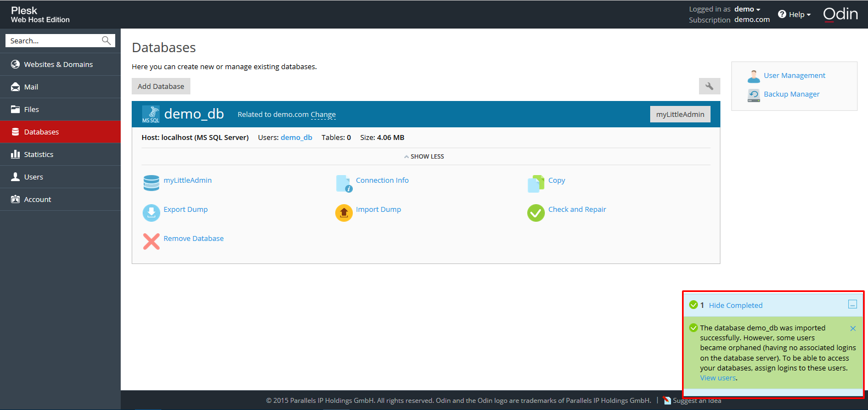Click the Import Dump link

[379, 209]
